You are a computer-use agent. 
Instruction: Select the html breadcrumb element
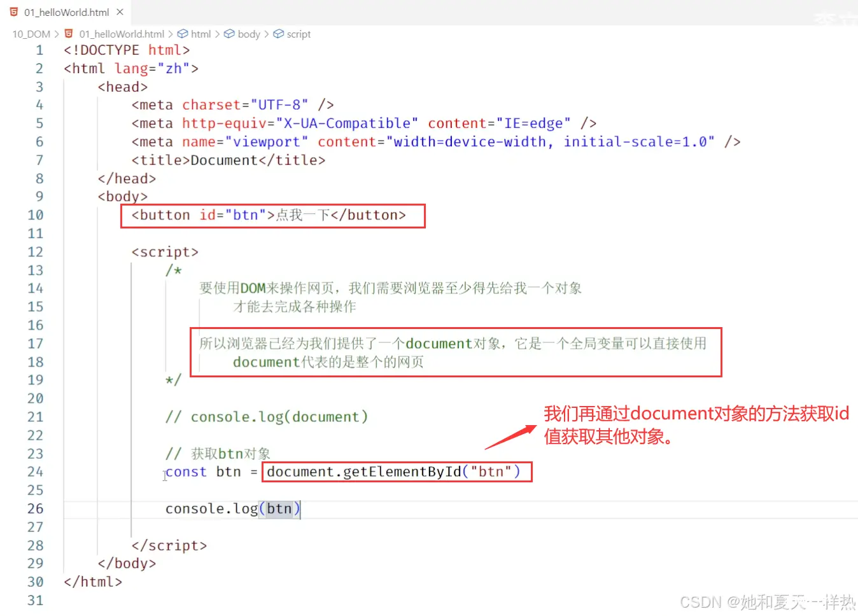pos(200,34)
